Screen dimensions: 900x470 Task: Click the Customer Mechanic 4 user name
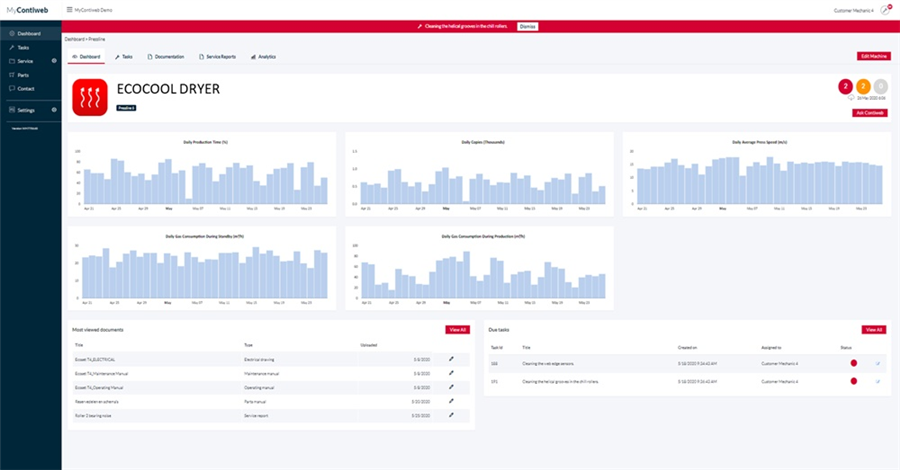(x=854, y=10)
